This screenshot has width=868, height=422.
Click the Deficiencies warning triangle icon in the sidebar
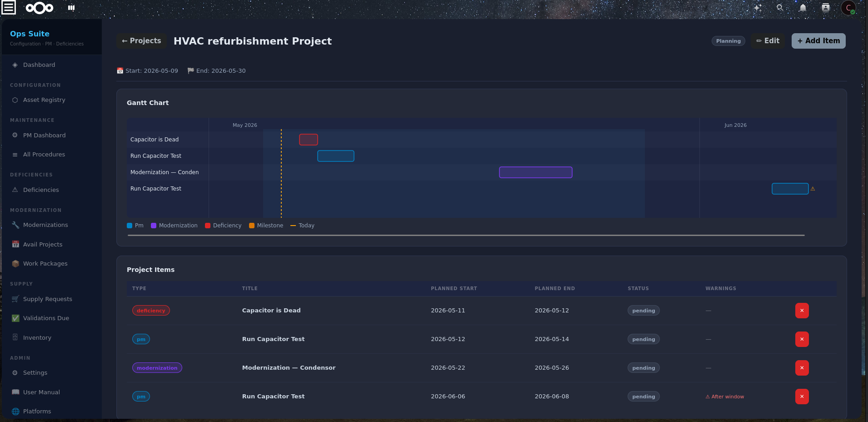[15, 190]
